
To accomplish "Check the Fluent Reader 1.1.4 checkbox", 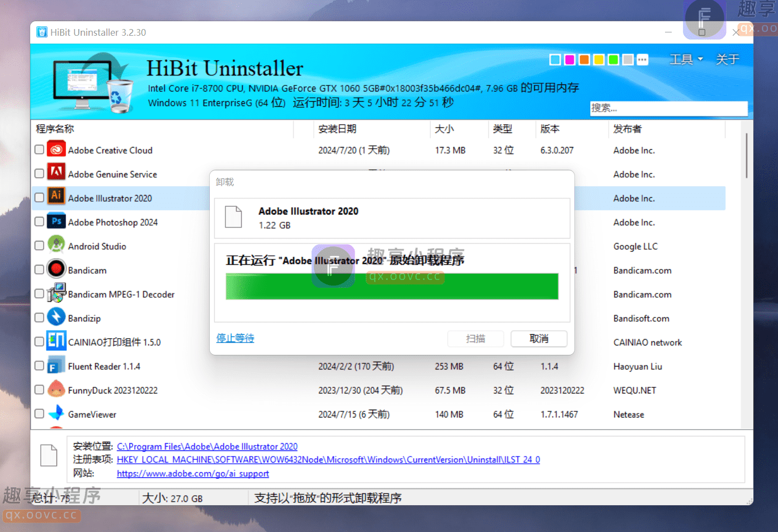I will [x=39, y=365].
